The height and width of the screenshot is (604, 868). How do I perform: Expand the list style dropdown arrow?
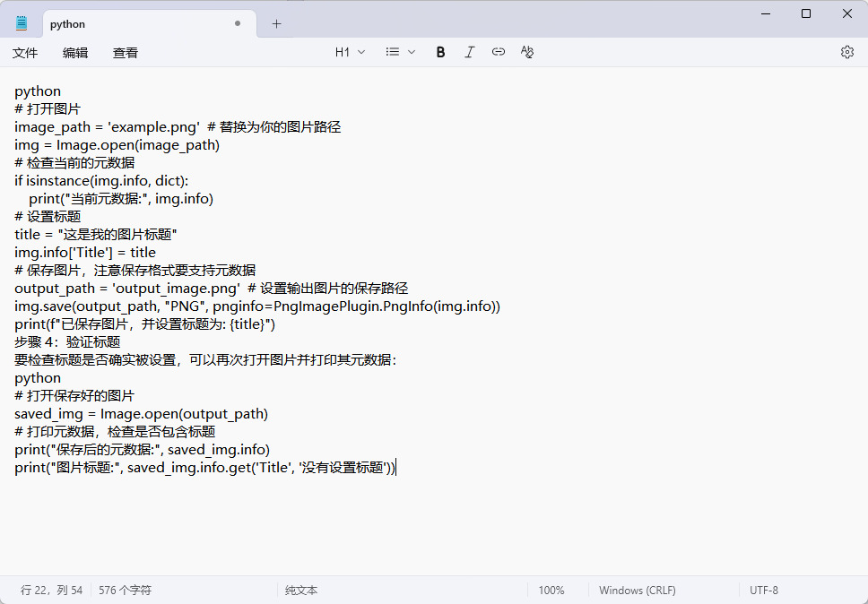[x=412, y=52]
